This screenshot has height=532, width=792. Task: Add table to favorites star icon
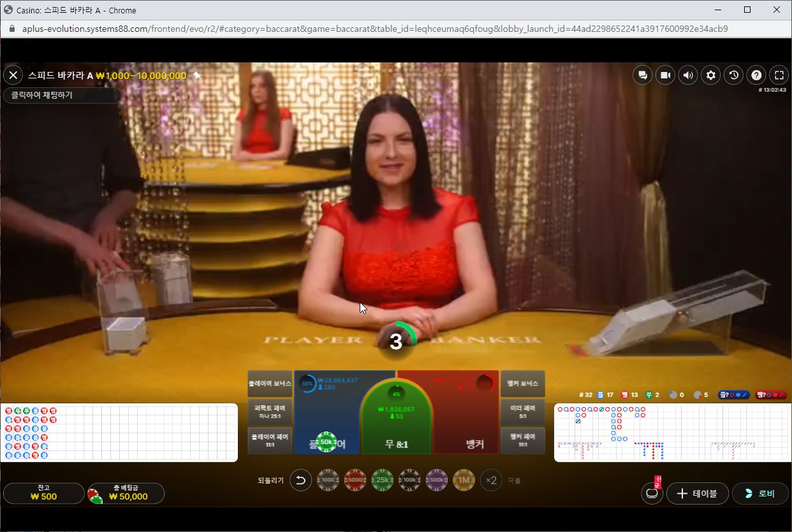[x=197, y=75]
